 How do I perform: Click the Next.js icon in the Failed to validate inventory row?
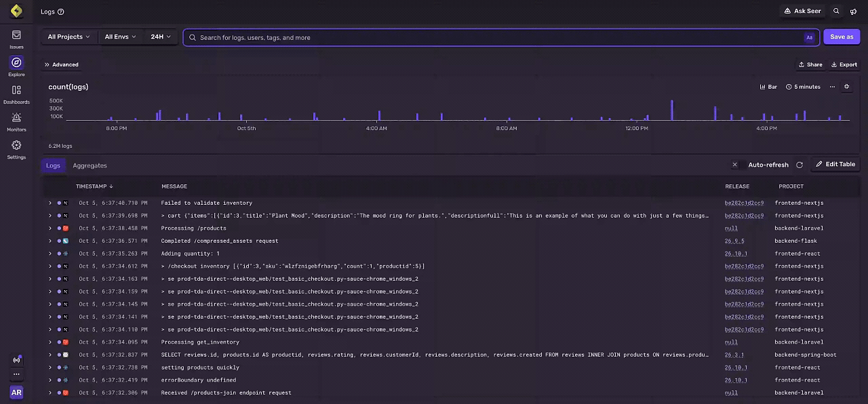(x=66, y=203)
